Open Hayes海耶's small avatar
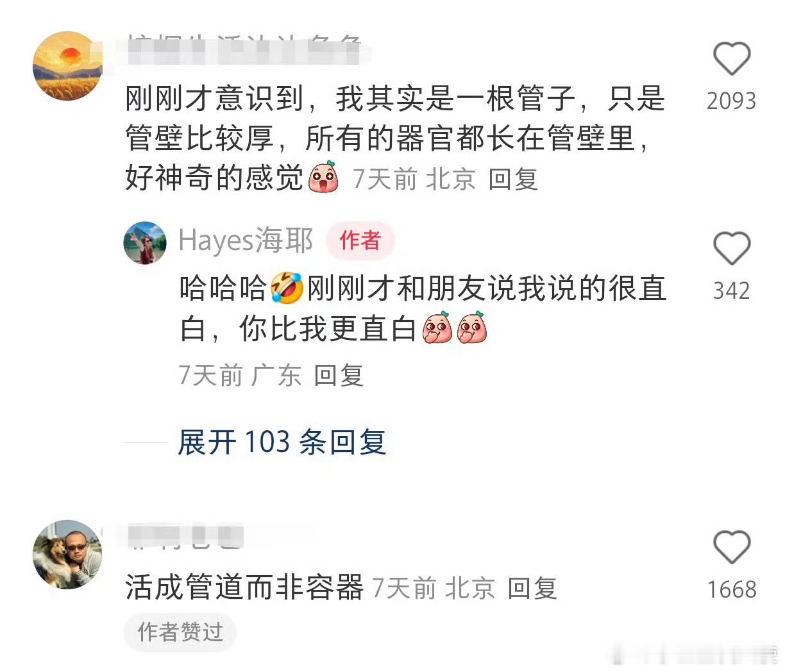785x672 pixels. click(x=145, y=243)
